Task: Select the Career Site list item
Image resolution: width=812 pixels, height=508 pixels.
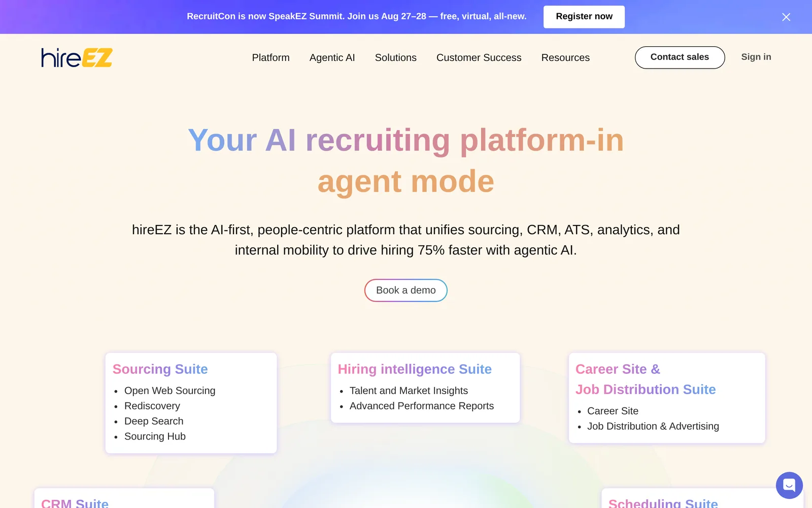Action: tap(613, 411)
